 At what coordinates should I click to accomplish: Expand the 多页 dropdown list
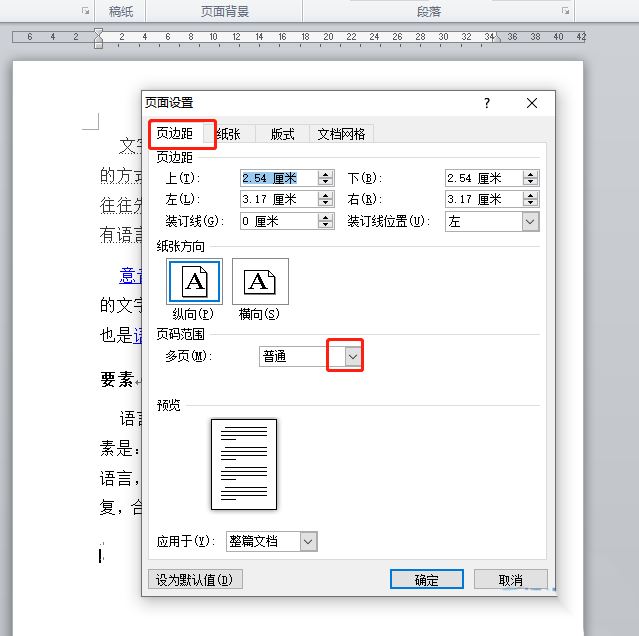pyautogui.click(x=351, y=356)
